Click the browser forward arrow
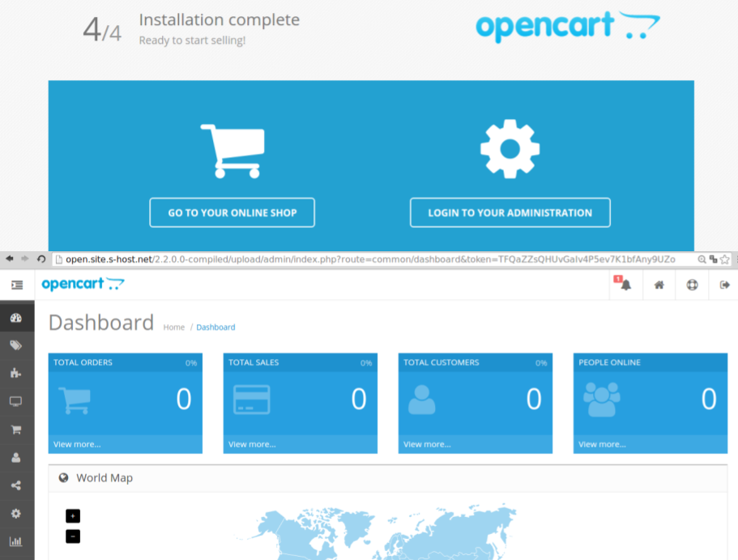Image resolution: width=738 pixels, height=560 pixels. tap(25, 259)
